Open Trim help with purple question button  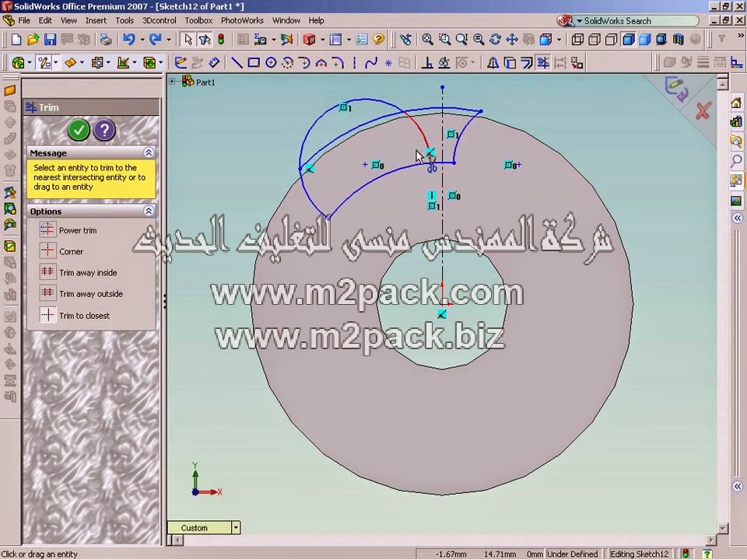click(x=104, y=130)
